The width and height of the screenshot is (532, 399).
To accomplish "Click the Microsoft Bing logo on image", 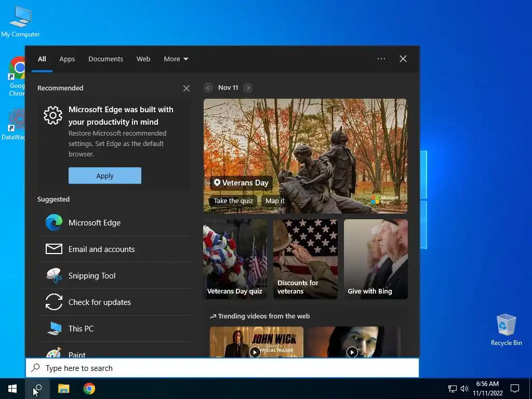I will [x=385, y=199].
